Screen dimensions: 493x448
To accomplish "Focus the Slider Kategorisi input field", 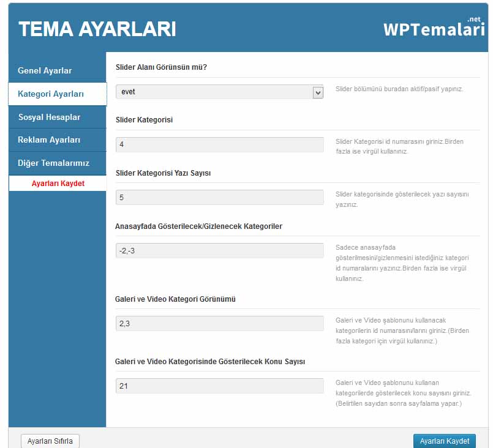I will point(219,144).
